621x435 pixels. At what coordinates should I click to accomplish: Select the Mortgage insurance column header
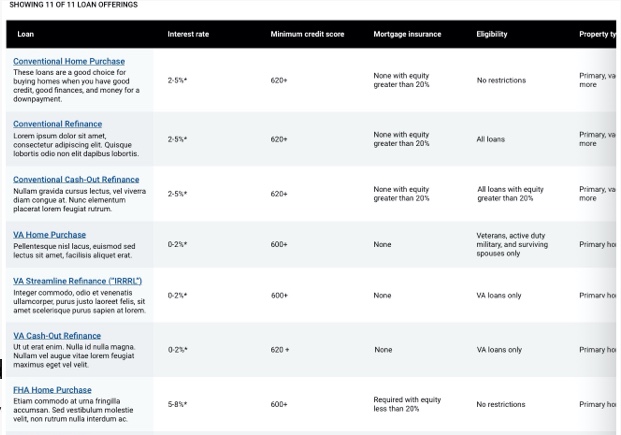pos(407,34)
